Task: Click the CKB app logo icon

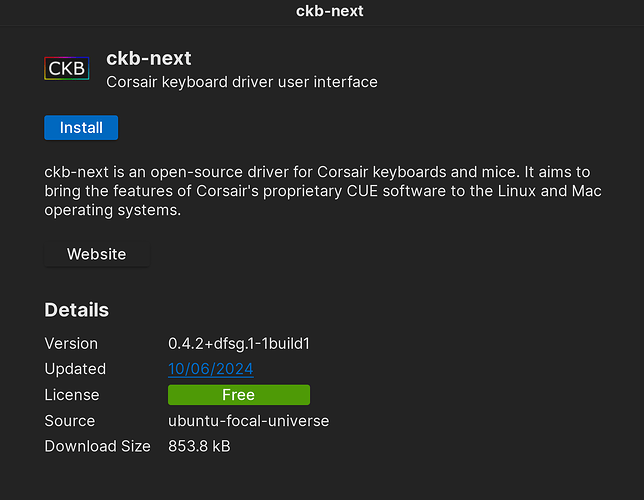Action: coord(67,69)
